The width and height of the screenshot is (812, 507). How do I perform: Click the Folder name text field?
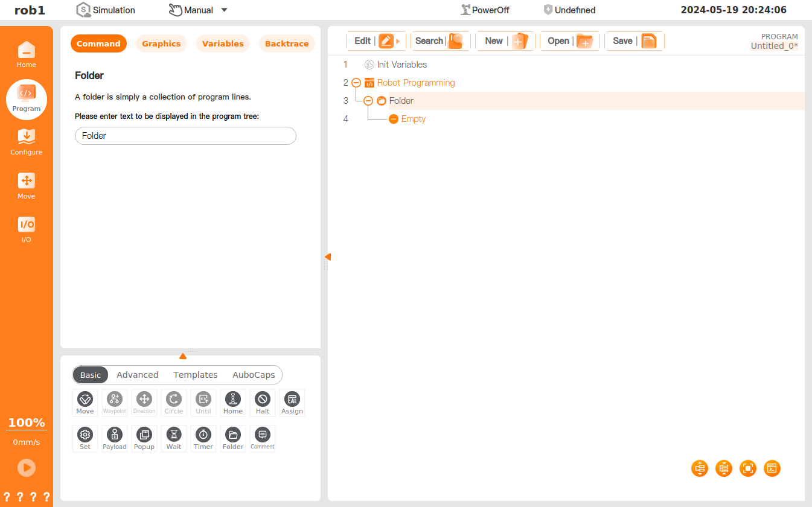(185, 136)
